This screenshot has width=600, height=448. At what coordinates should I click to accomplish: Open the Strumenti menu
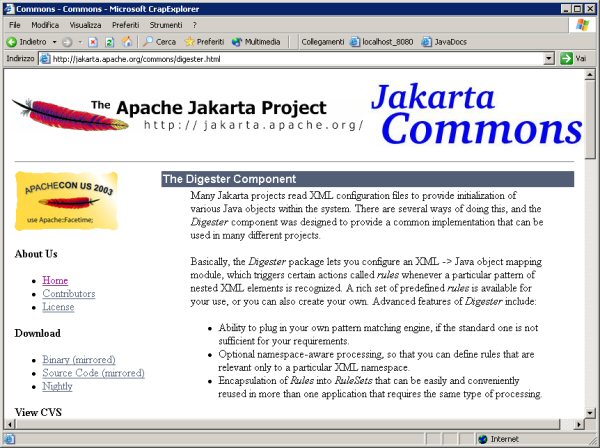166,25
